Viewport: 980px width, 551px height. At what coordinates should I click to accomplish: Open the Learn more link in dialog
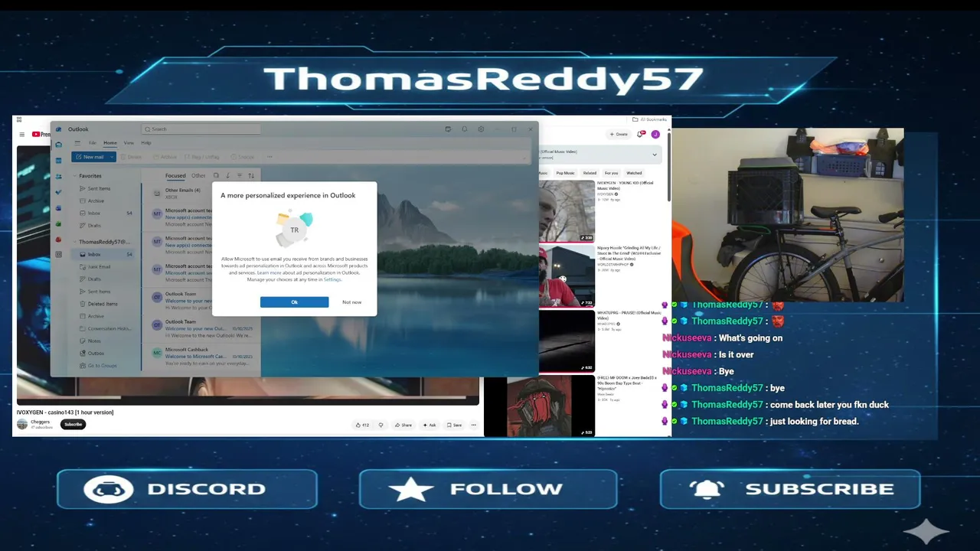(x=269, y=272)
